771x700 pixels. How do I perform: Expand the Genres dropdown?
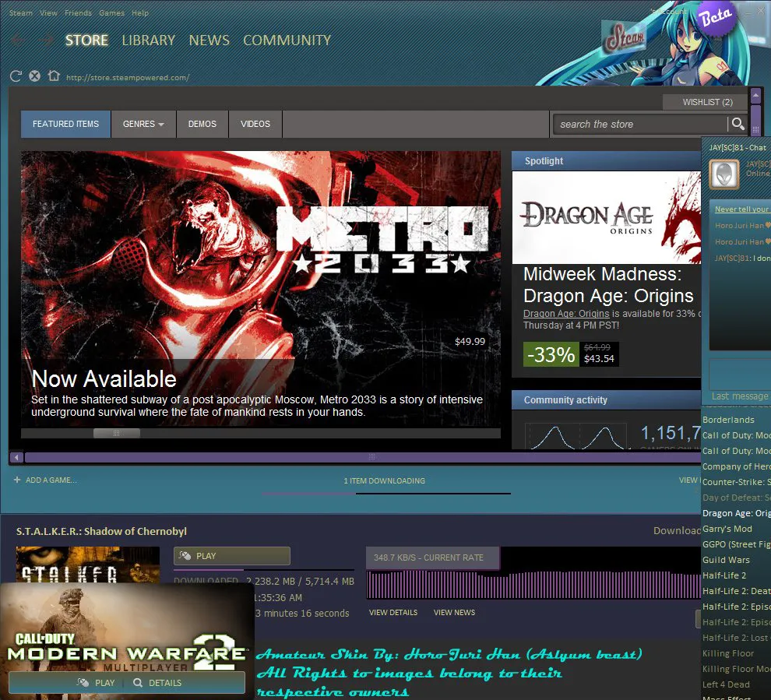point(143,124)
